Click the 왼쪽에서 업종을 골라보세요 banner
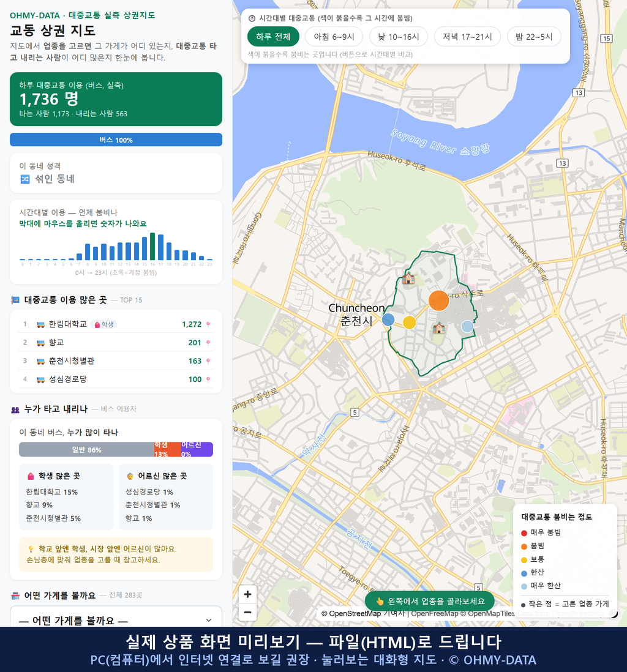Viewport: 627px width, 672px height. point(429,601)
